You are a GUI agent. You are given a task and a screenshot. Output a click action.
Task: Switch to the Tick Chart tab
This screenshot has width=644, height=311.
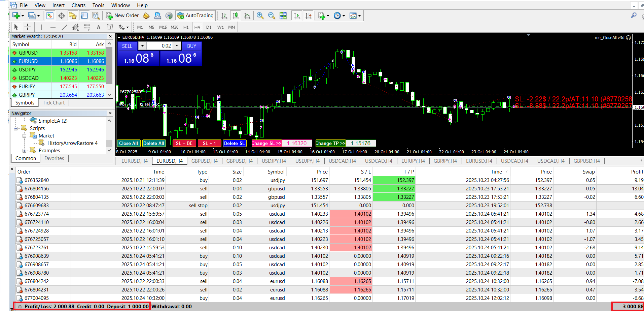pos(53,103)
